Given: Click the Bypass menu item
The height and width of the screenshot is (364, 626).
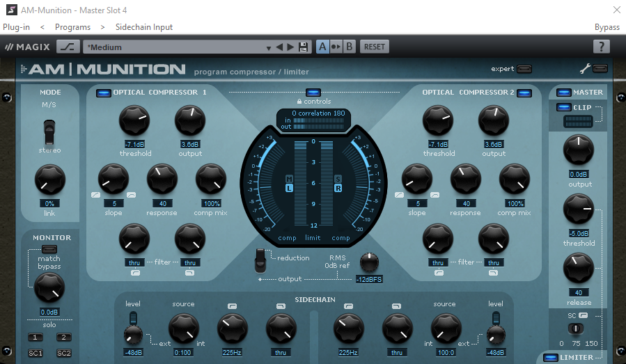Looking at the screenshot, I should pyautogui.click(x=607, y=27).
